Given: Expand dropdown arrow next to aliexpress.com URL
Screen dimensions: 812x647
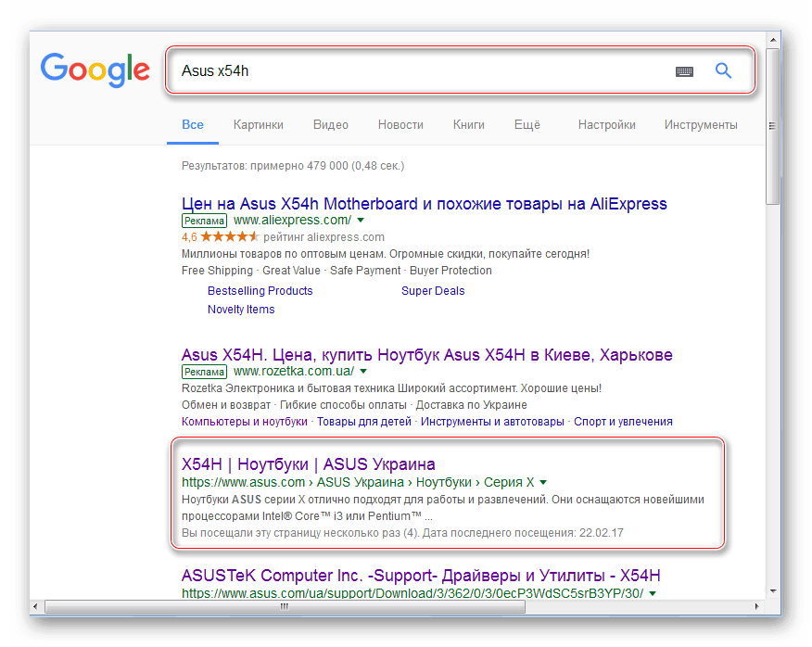Looking at the screenshot, I should [361, 221].
